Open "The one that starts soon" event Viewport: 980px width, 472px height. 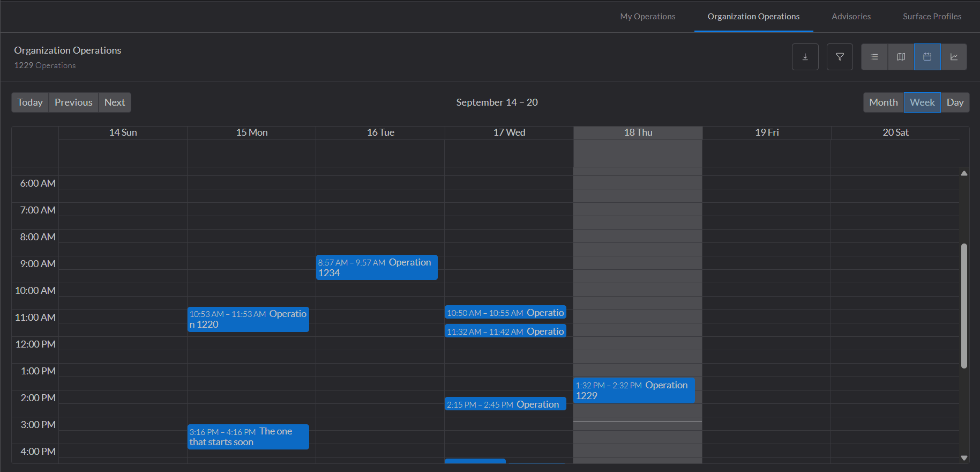click(248, 437)
